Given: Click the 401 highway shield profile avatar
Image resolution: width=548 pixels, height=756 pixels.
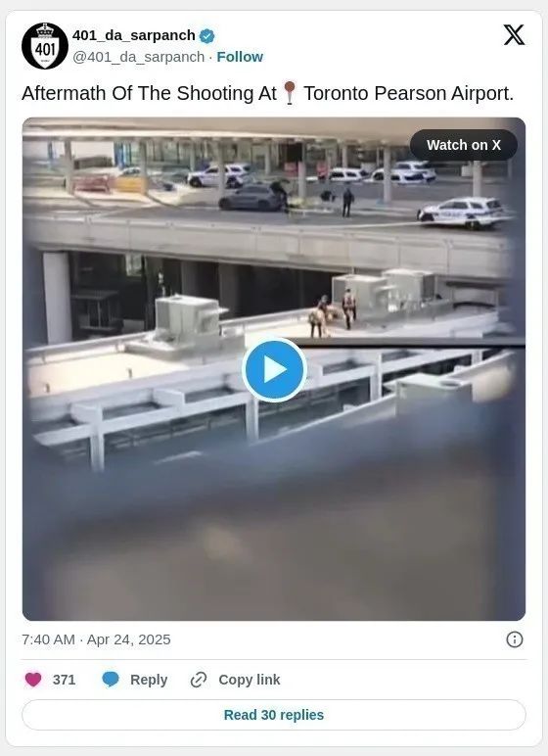Looking at the screenshot, I should click(45, 46).
